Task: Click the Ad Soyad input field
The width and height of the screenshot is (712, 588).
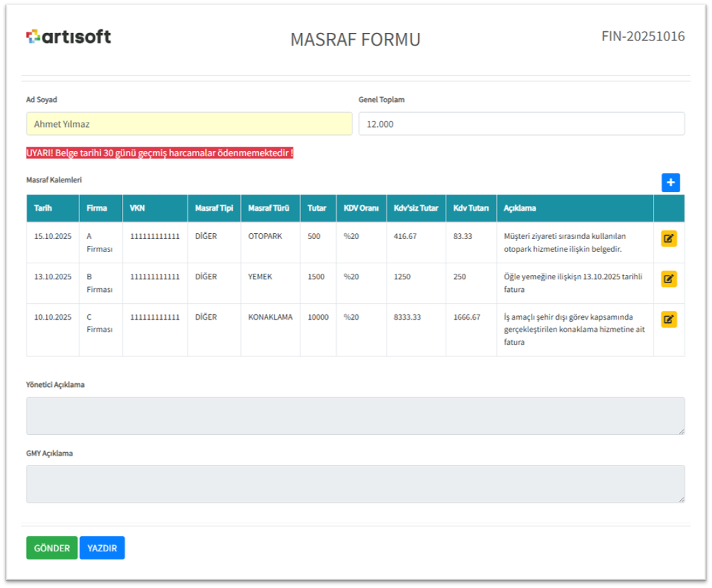Action: (189, 124)
